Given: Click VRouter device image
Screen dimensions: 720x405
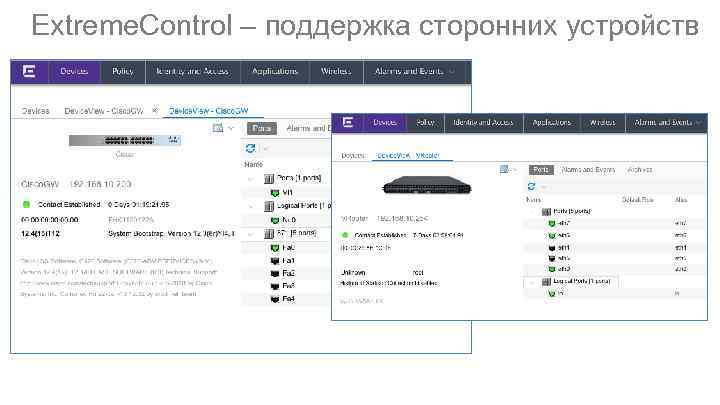Looking at the screenshot, I should (x=427, y=185).
